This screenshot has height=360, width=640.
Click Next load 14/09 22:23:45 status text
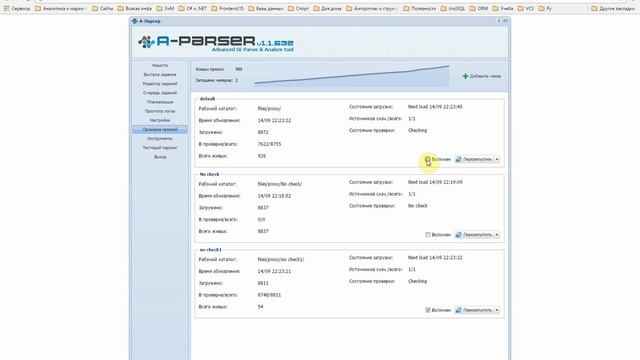pos(435,107)
